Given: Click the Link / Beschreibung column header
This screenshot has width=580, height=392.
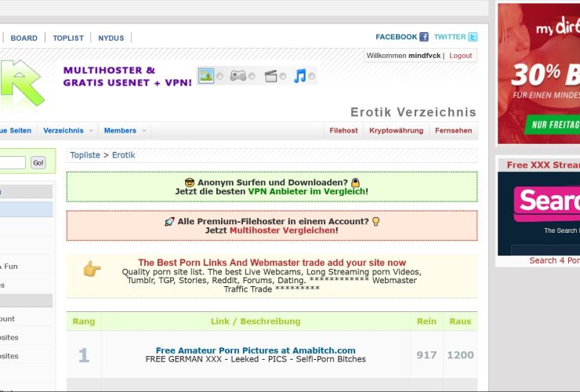Looking at the screenshot, I should pos(256,321).
